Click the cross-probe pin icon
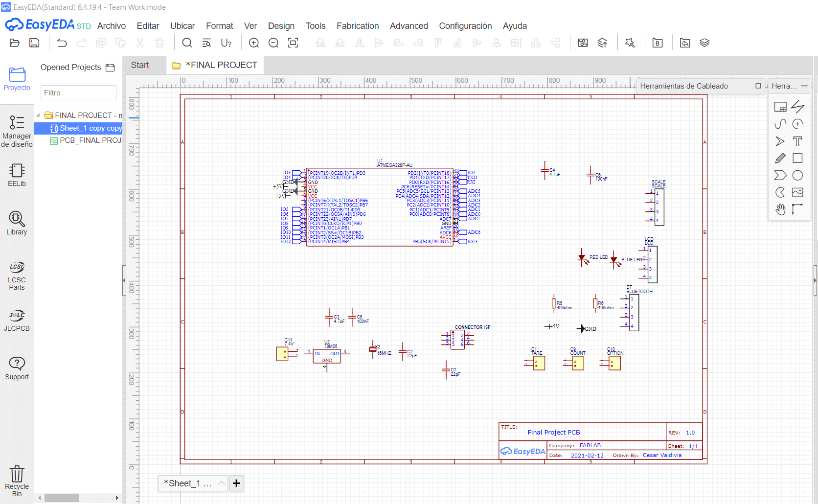This screenshot has width=818, height=504. tap(630, 43)
